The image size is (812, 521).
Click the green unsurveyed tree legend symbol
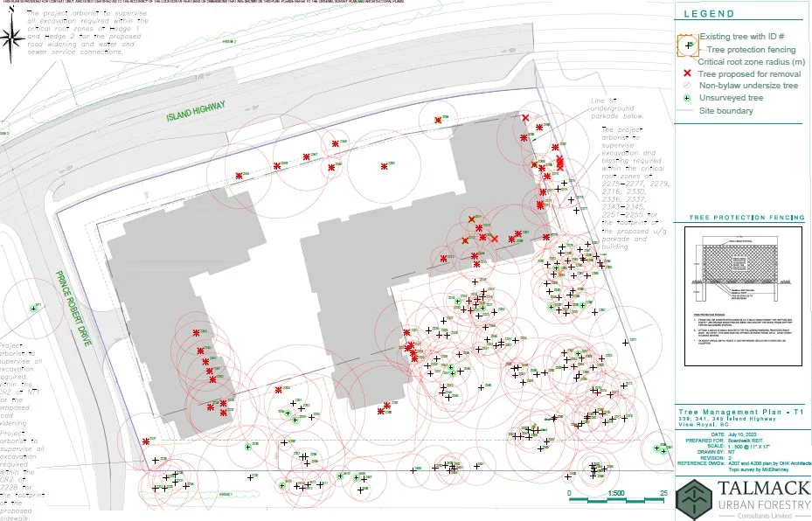[x=687, y=98]
